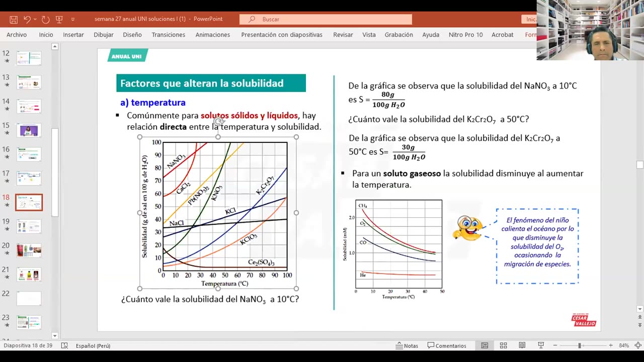Image resolution: width=644 pixels, height=362 pixels.
Task: Select slide 17 thumbnail
Action: click(29, 178)
